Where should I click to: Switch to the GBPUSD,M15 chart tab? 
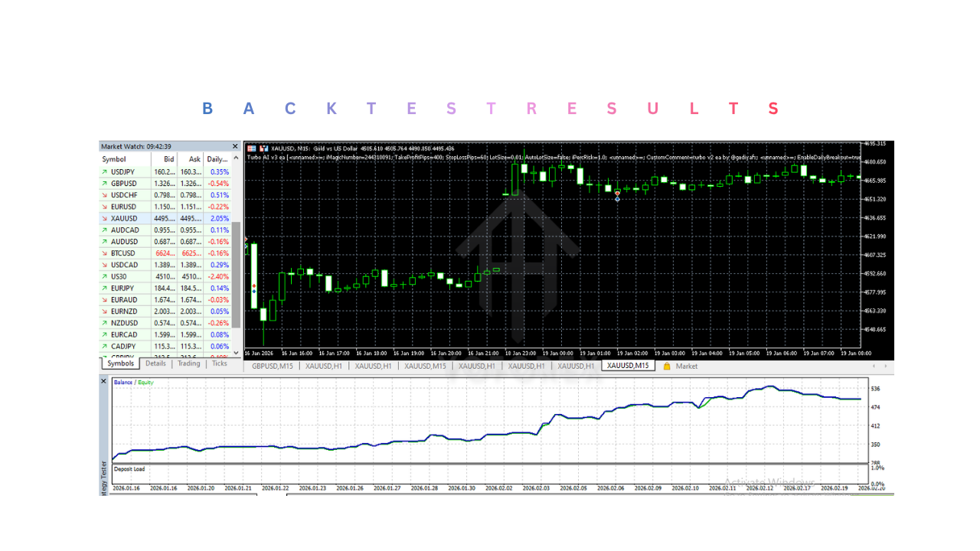[x=273, y=367]
